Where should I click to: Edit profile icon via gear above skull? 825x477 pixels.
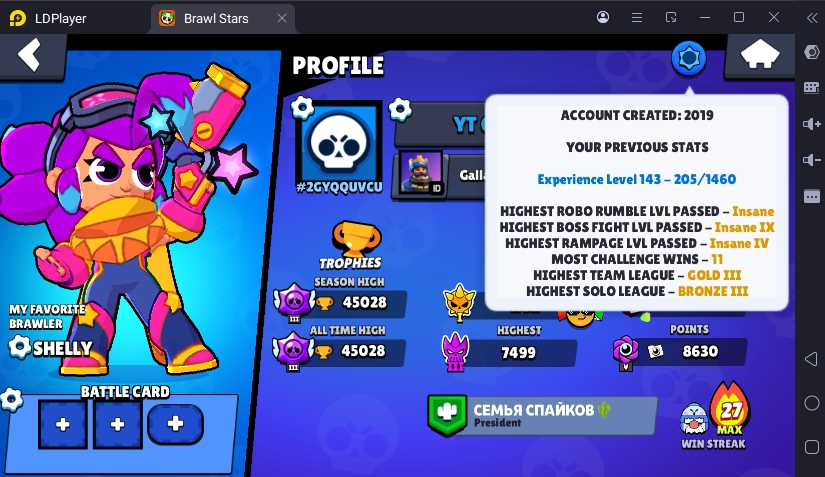coord(303,108)
